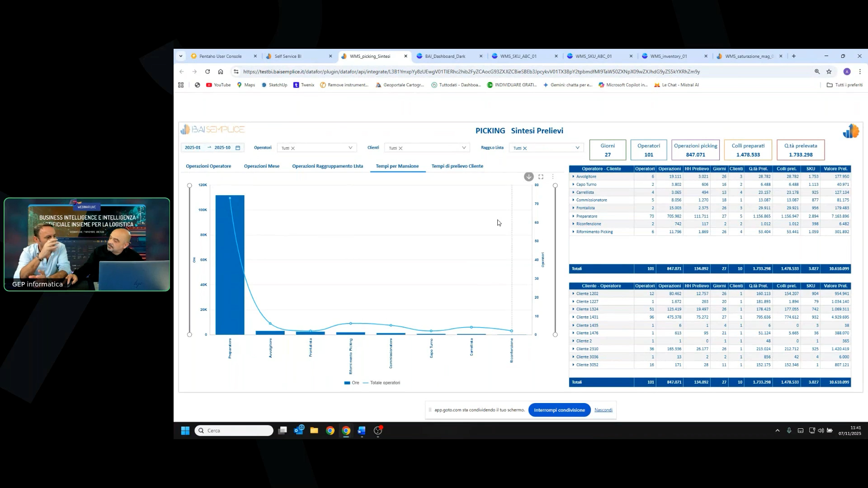Open the date range calendar picker
Screen dimensions: 868x488
(238, 148)
